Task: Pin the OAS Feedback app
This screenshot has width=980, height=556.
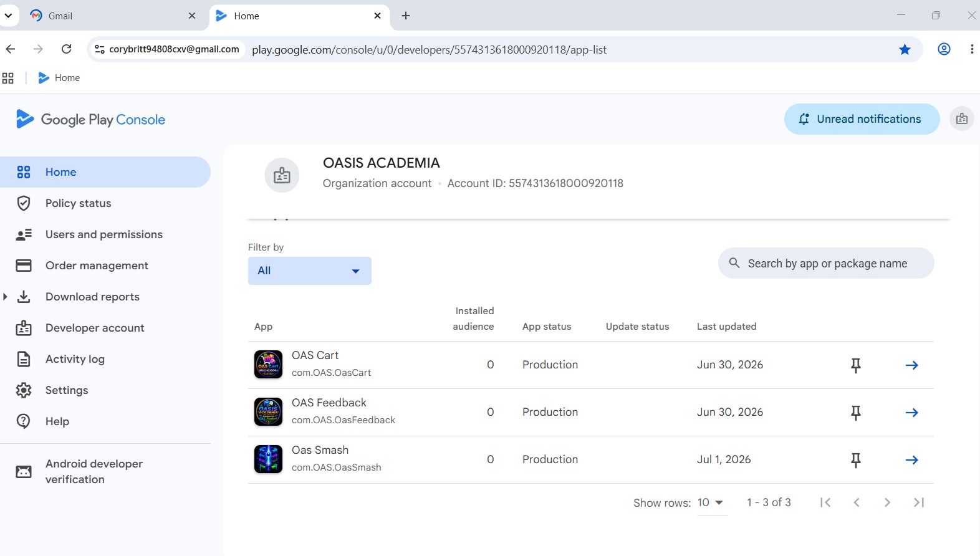Action: (856, 413)
